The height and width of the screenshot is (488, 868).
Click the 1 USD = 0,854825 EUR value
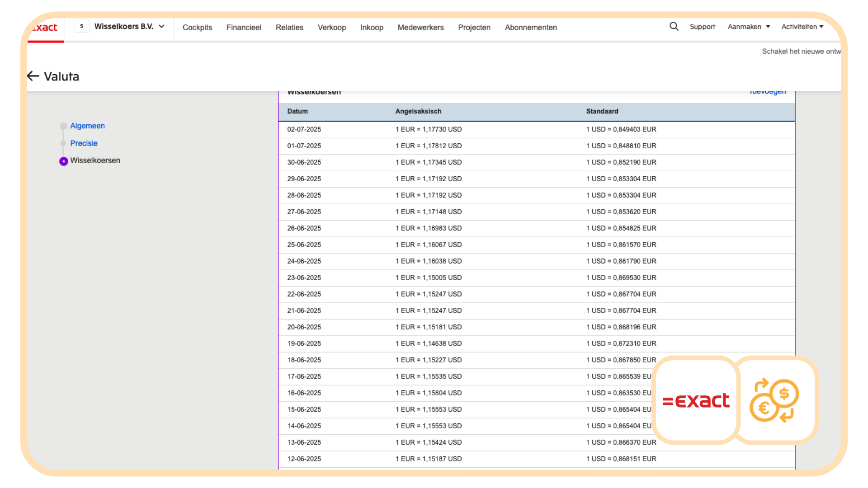point(621,228)
